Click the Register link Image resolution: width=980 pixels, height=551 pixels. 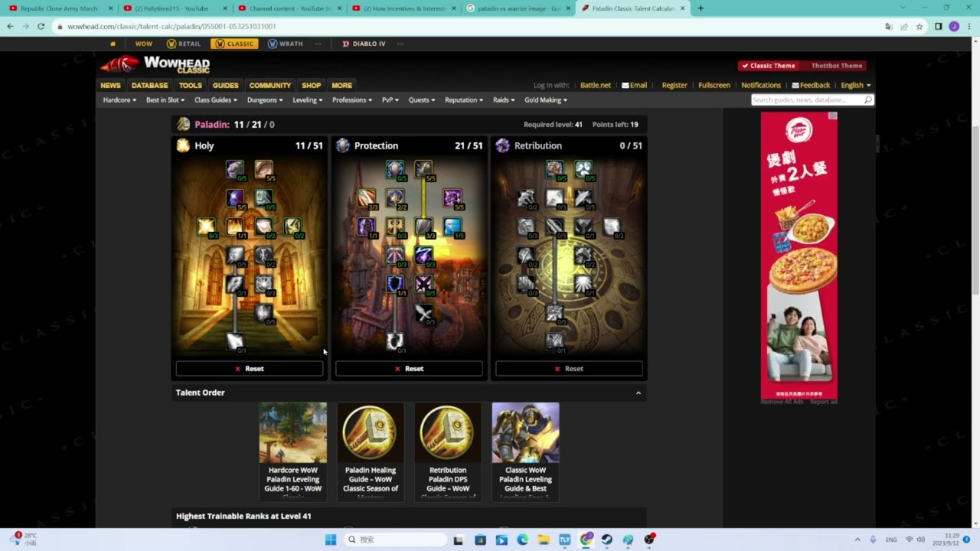pos(675,86)
